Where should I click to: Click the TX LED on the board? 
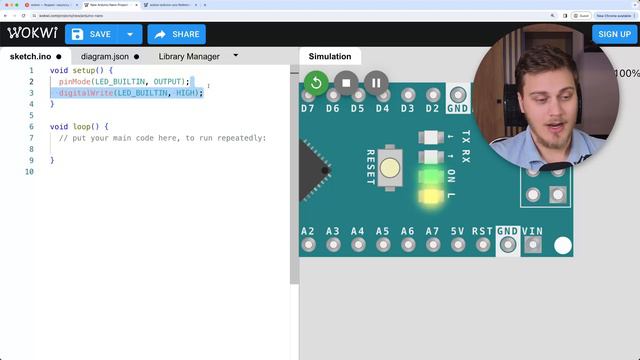tap(431, 137)
